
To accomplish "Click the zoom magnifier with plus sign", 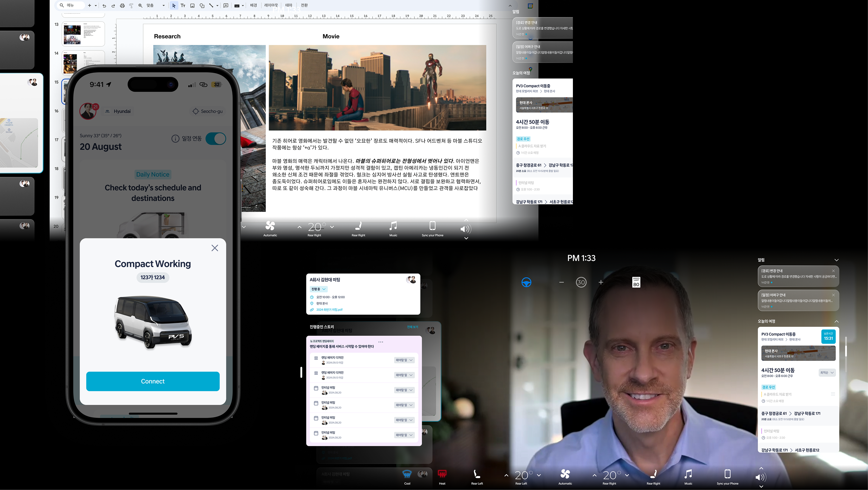I will click(x=140, y=6).
